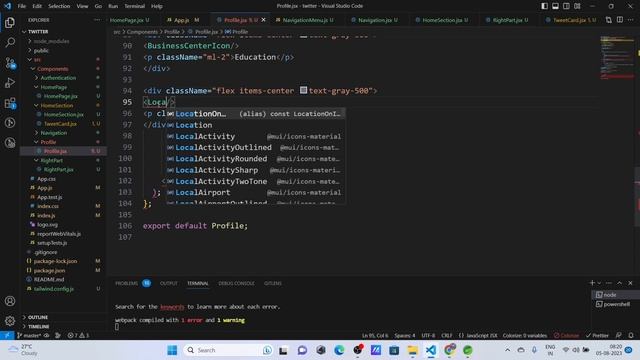Open customize layout icon
The image size is (640, 360).
click(x=577, y=6)
